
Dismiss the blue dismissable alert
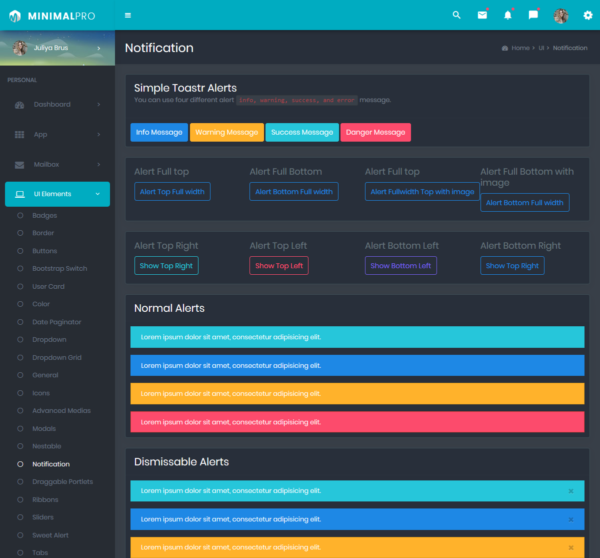tap(571, 519)
